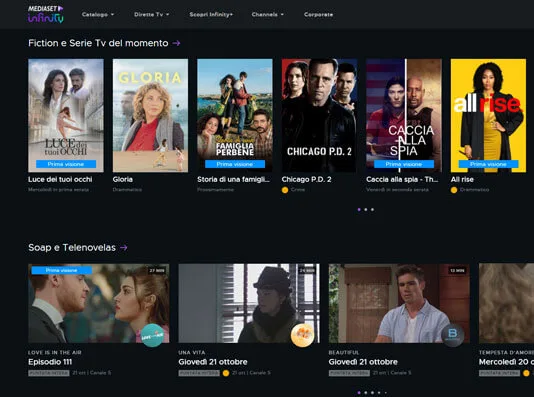This screenshot has width=534, height=397.
Task: Click the 'Gloria' title under the poster
Action: [123, 179]
